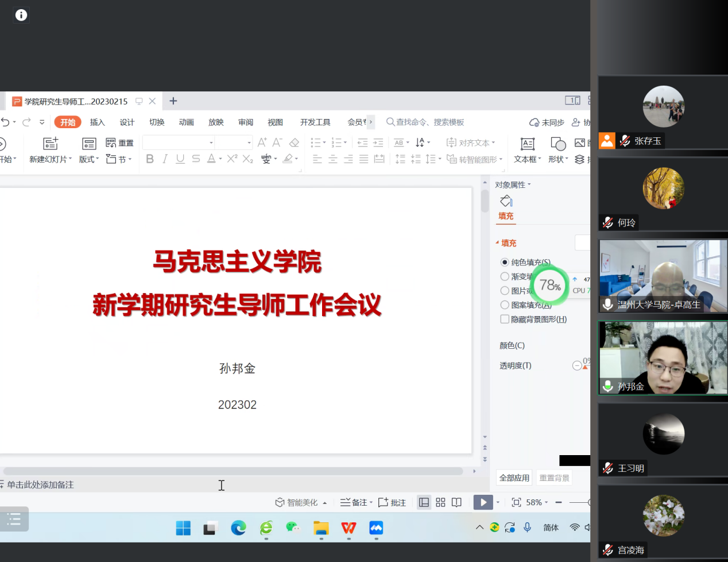Click the 全部应用 button
The image size is (728, 562).
pos(514,478)
